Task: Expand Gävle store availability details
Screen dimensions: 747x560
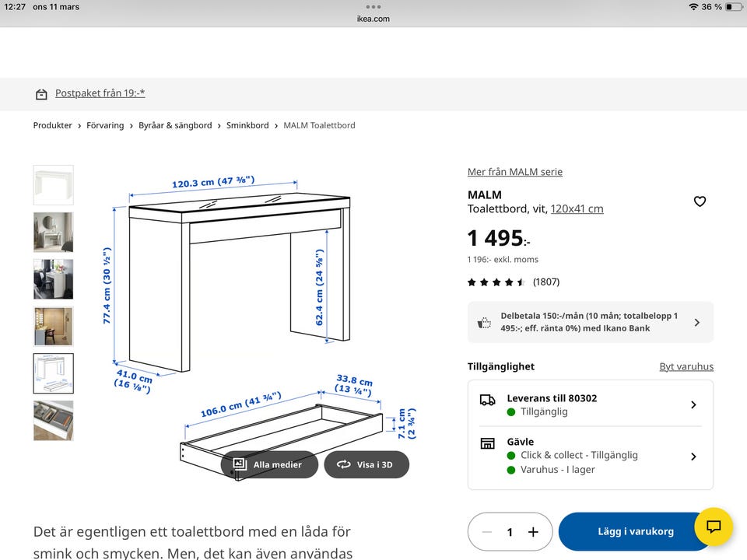Action: (591, 457)
